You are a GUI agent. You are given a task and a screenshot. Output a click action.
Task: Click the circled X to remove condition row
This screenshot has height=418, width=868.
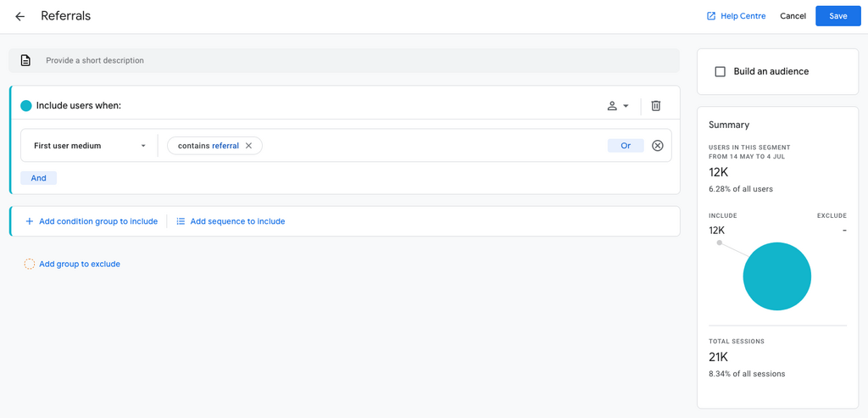(658, 146)
